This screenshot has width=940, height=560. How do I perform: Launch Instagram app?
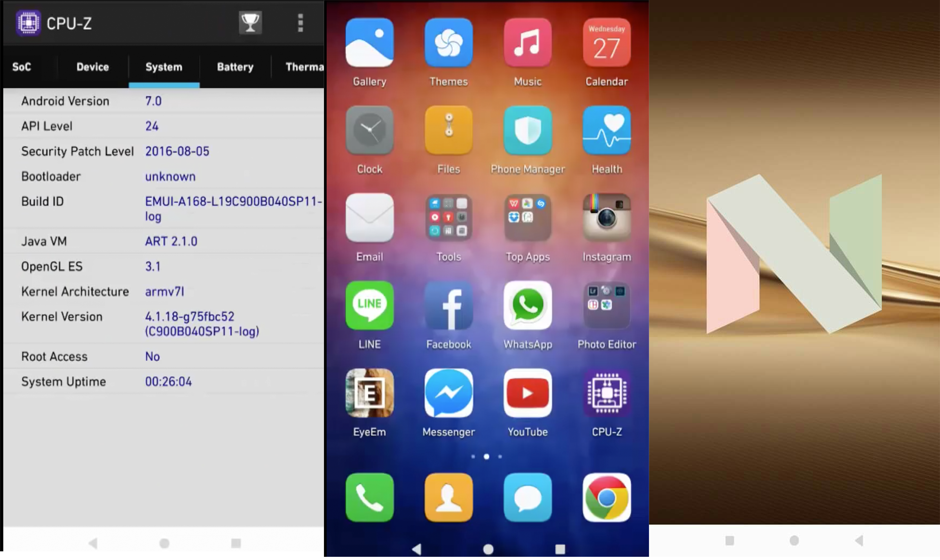tap(606, 226)
